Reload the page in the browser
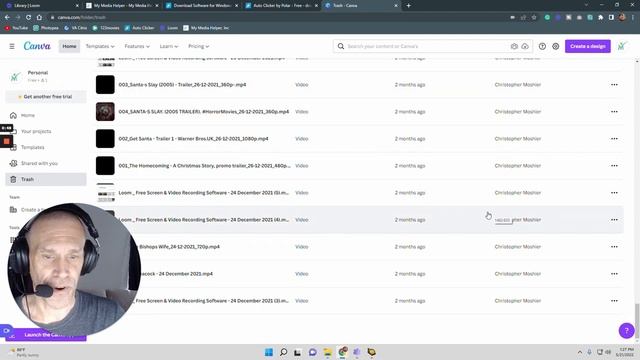 click(28, 17)
